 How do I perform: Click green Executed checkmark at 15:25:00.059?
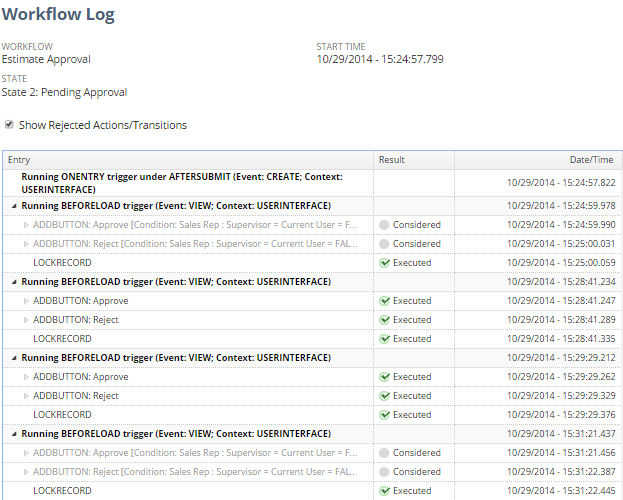[384, 263]
